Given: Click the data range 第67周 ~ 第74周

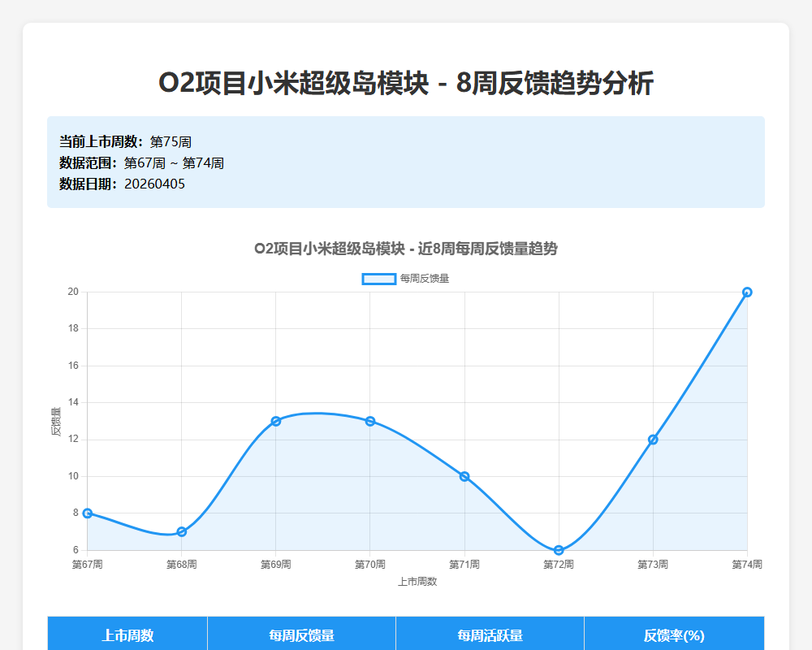Looking at the screenshot, I should (174, 163).
